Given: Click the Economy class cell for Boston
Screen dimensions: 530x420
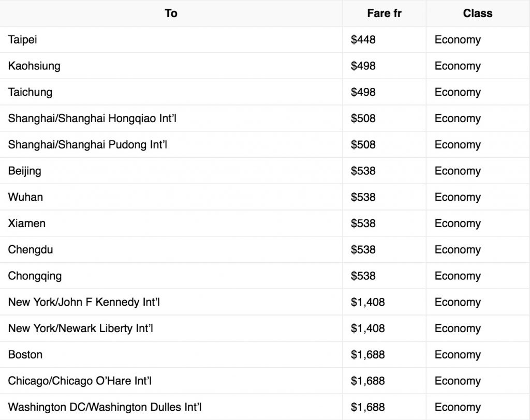Looking at the screenshot, I should tap(458, 355).
